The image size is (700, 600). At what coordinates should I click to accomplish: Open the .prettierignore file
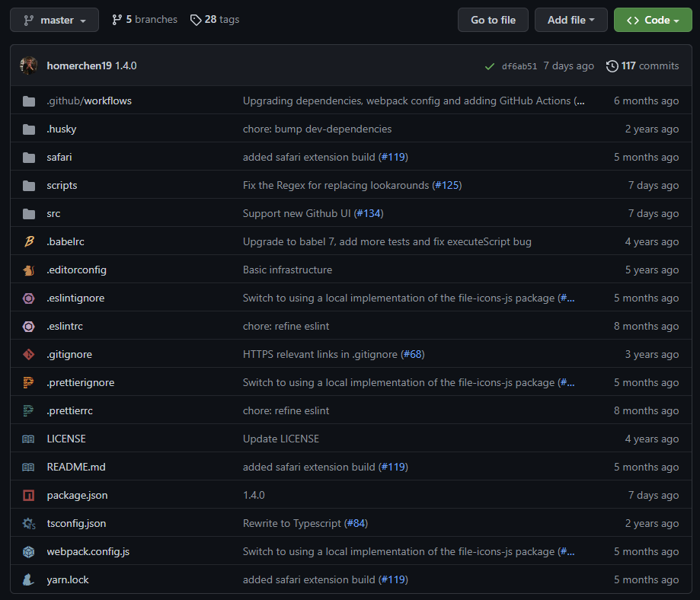tap(81, 382)
